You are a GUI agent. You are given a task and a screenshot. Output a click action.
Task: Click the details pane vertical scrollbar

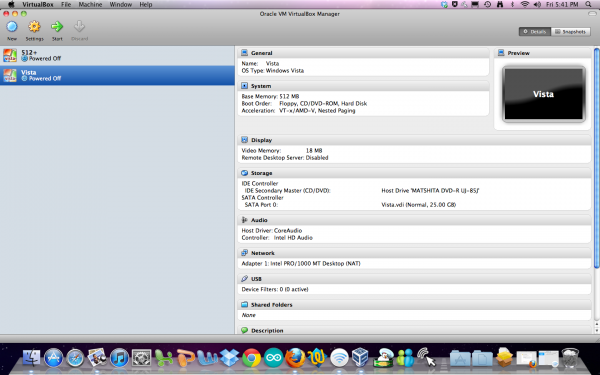coord(597,158)
